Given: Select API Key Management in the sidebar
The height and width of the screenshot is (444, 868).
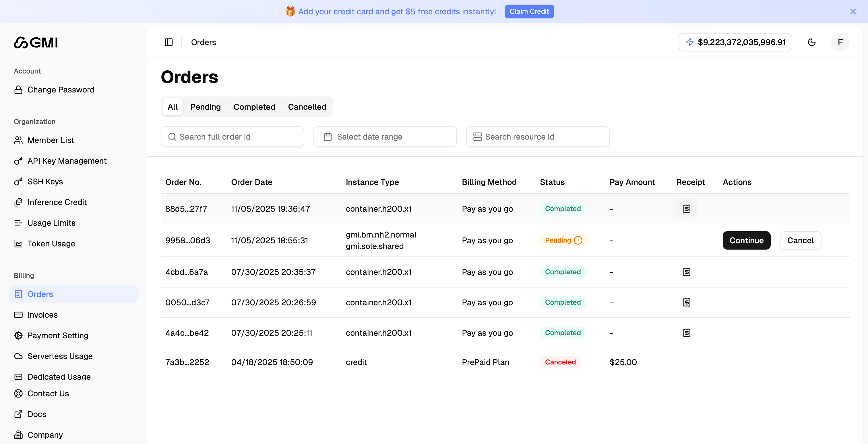Looking at the screenshot, I should click(x=67, y=161).
